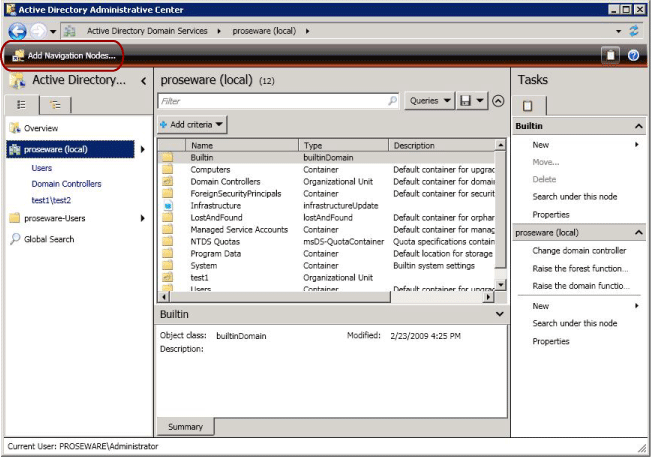Go back with the blue Back arrow
Image resolution: width=651 pixels, height=457 pixels.
[17, 31]
